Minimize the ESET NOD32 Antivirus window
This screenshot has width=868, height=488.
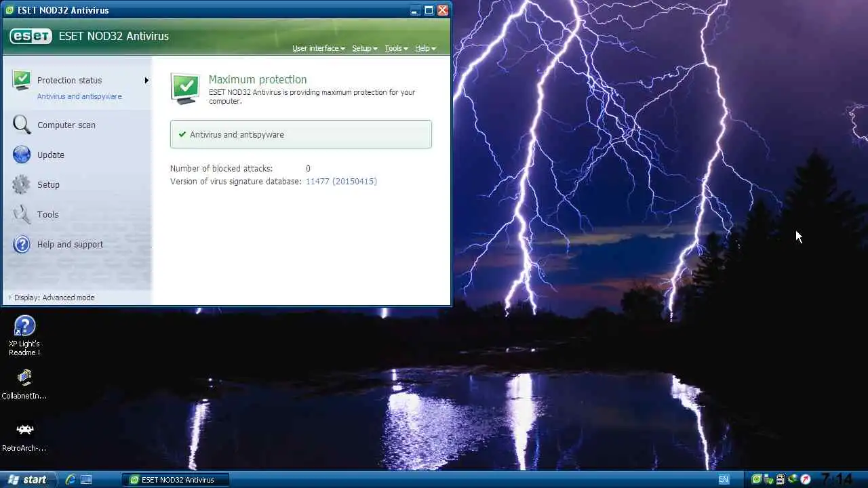[415, 10]
